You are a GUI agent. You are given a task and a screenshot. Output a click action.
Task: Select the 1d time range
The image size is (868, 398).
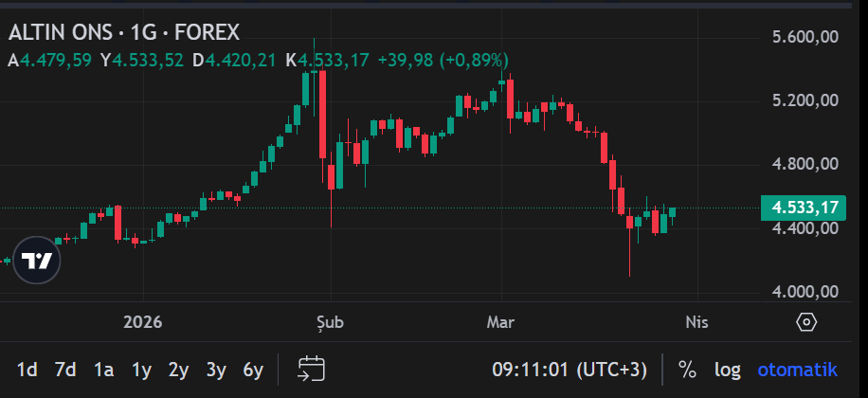27,369
